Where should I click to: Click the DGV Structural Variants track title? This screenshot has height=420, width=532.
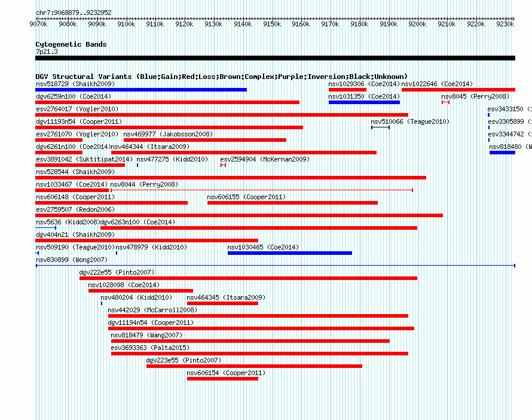(222, 77)
